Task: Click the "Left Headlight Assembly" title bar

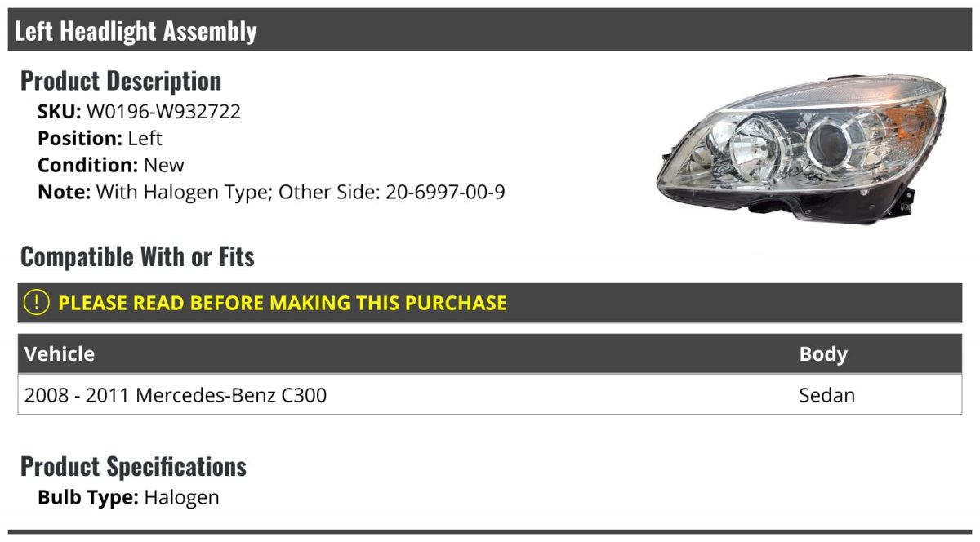Action: [136, 31]
